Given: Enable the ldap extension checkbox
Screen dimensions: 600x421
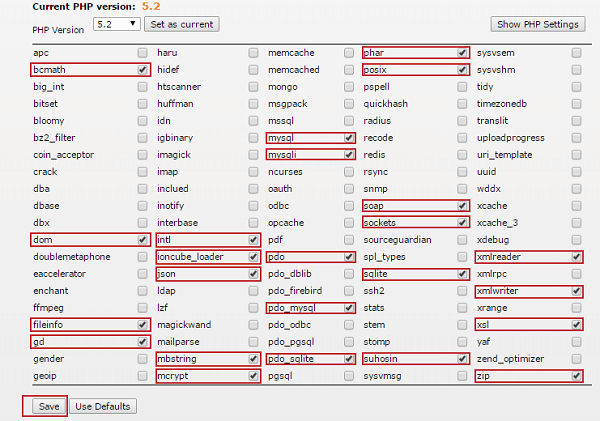Looking at the screenshot, I should click(253, 291).
